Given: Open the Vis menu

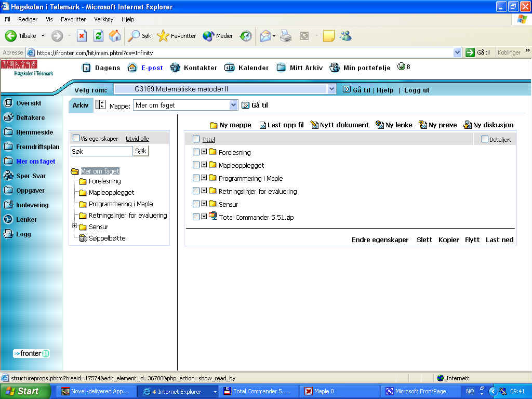Looking at the screenshot, I should (49, 19).
